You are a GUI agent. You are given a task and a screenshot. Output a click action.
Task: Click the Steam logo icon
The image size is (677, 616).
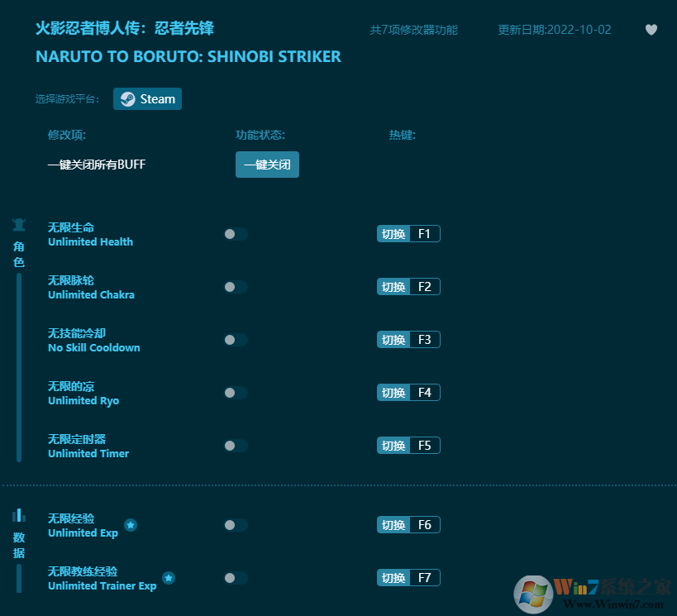[x=128, y=99]
